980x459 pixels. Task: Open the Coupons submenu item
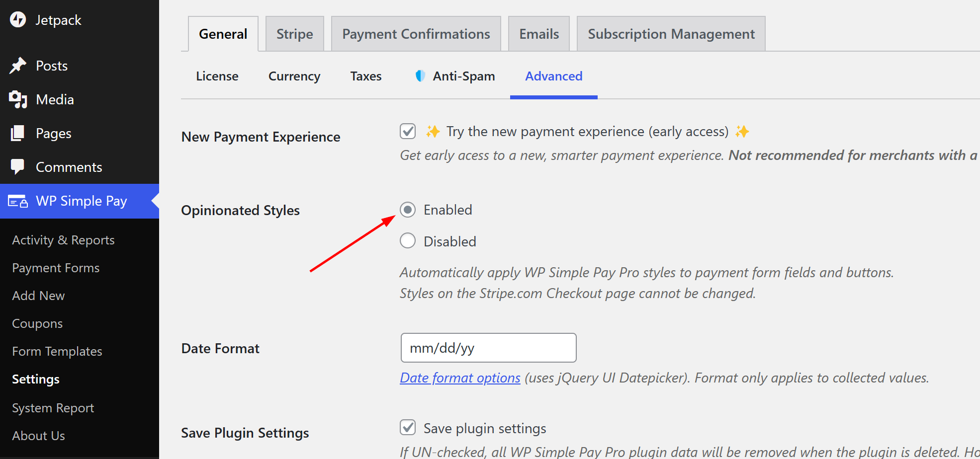point(37,323)
